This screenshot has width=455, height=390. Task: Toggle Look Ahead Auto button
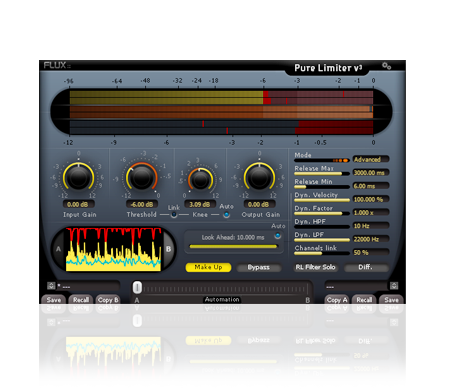click(x=277, y=236)
